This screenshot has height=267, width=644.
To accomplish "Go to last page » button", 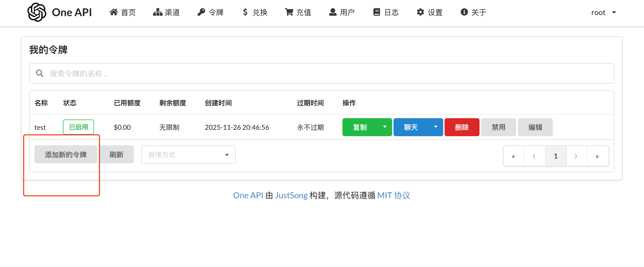I will click(x=598, y=156).
